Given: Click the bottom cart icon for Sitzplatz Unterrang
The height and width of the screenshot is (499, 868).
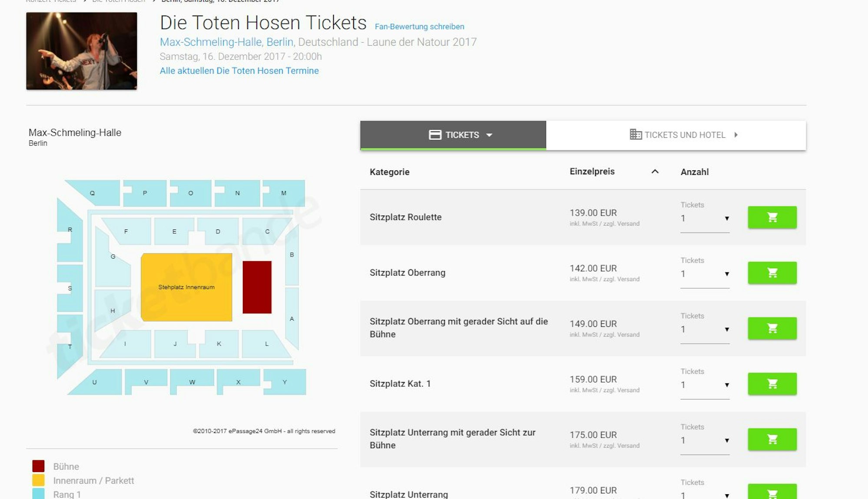Looking at the screenshot, I should coord(772,492).
